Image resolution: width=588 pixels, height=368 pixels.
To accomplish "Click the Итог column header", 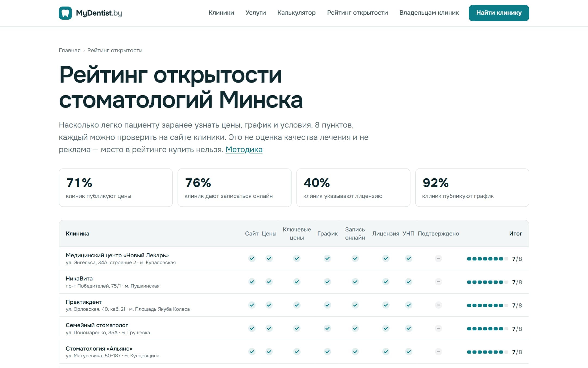I will (x=516, y=234).
